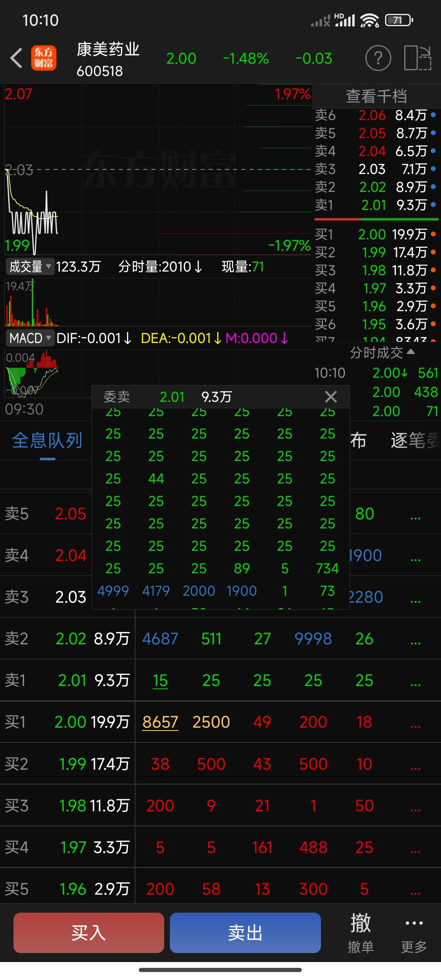Tap the split-screen switch icon
This screenshot has width=441, height=980.
coord(418,58)
